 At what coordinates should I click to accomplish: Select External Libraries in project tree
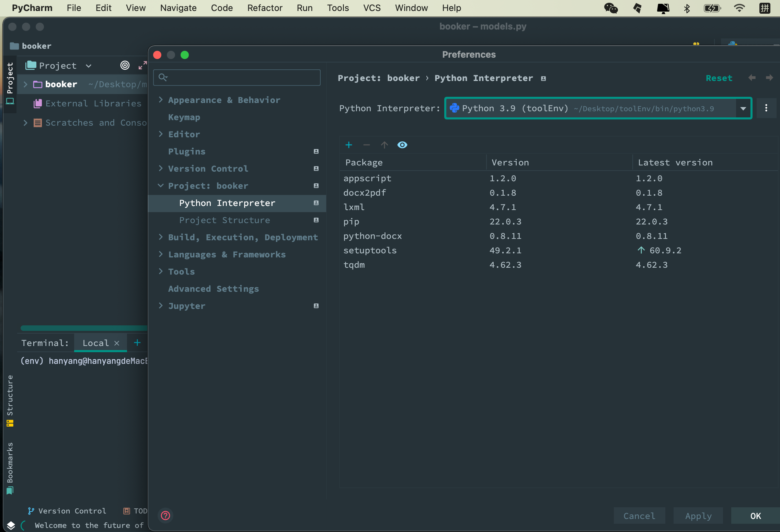coord(93,103)
